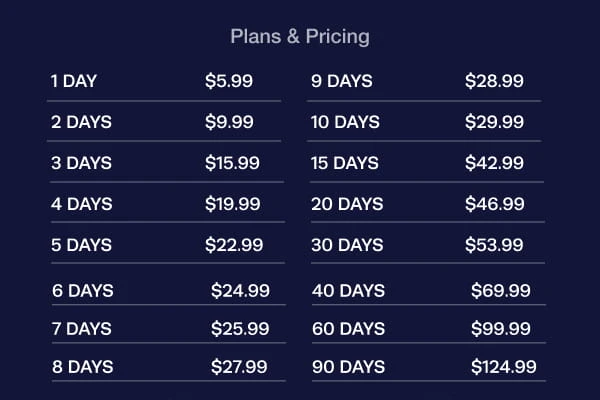Select the 60 DAYS plan row

349,328
